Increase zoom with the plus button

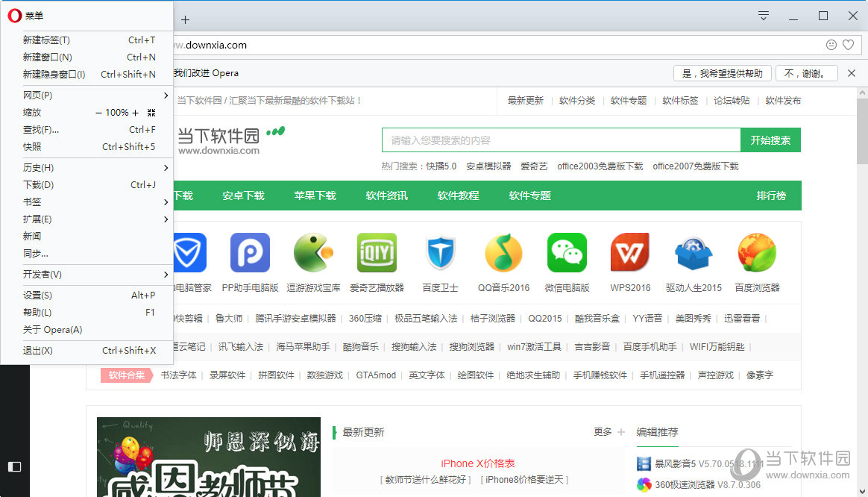(x=135, y=113)
